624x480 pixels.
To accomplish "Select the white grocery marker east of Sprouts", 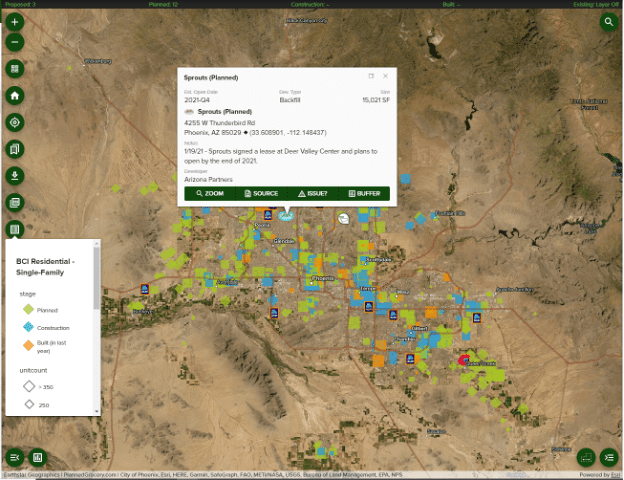I will point(343,218).
